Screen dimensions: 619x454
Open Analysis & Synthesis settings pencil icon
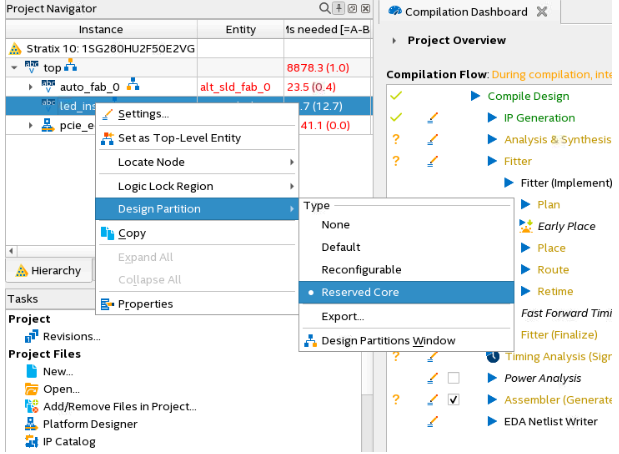click(x=433, y=140)
